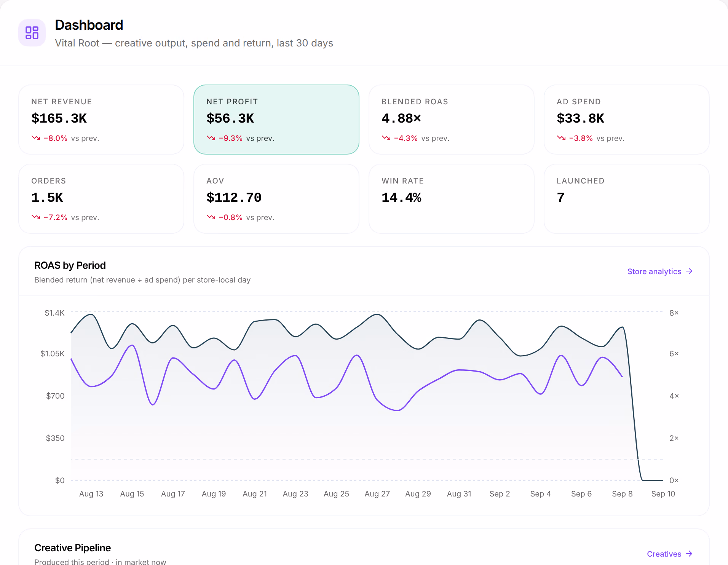Click the down-trend icon on Orders card
This screenshot has width=728, height=565.
click(36, 217)
